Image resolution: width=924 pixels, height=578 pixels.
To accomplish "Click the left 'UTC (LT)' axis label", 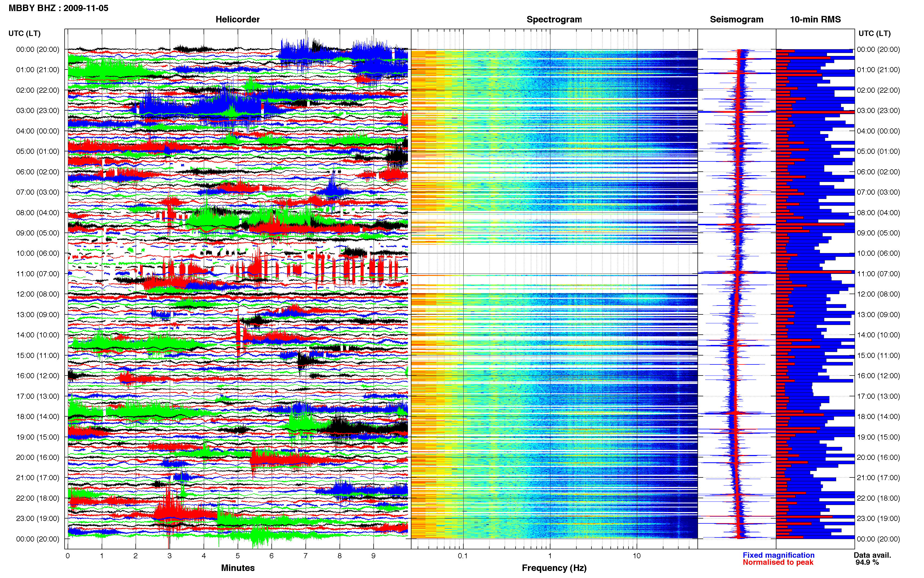I will pyautogui.click(x=24, y=34).
